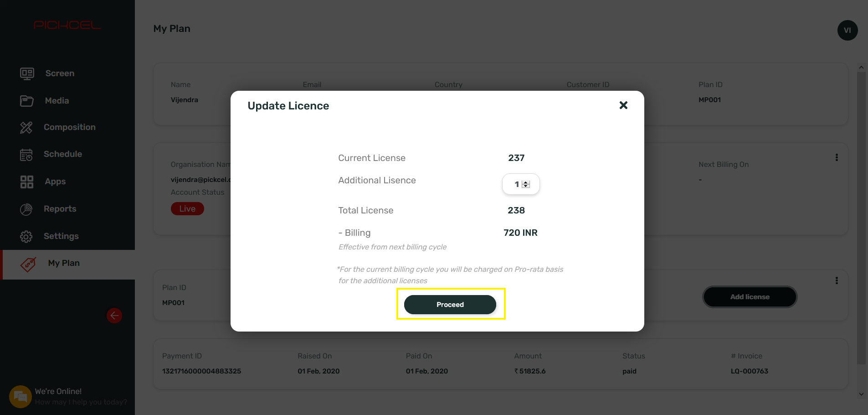Go to Apps menu item

pos(55,182)
